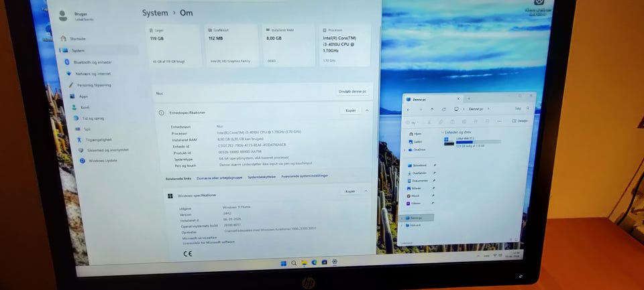This screenshot has height=290, width=644.
Task: Open Hjem in File Explorer sidebar
Action: click(415, 134)
